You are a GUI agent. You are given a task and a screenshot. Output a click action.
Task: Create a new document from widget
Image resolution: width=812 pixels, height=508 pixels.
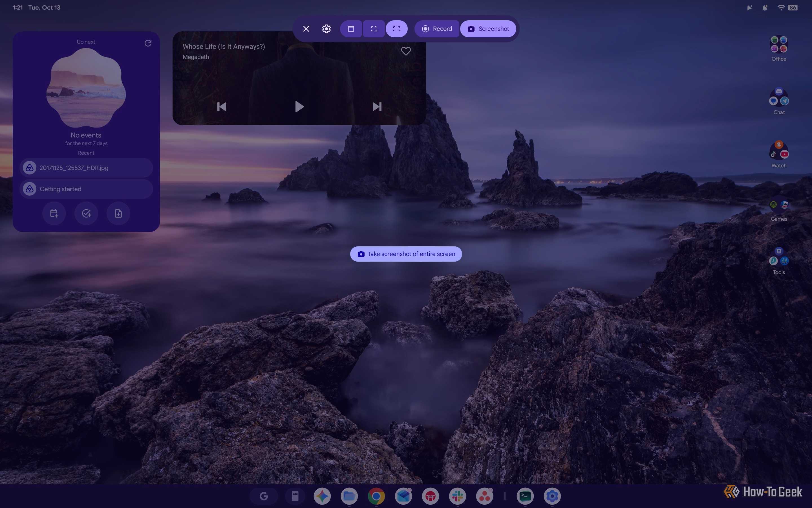[118, 213]
